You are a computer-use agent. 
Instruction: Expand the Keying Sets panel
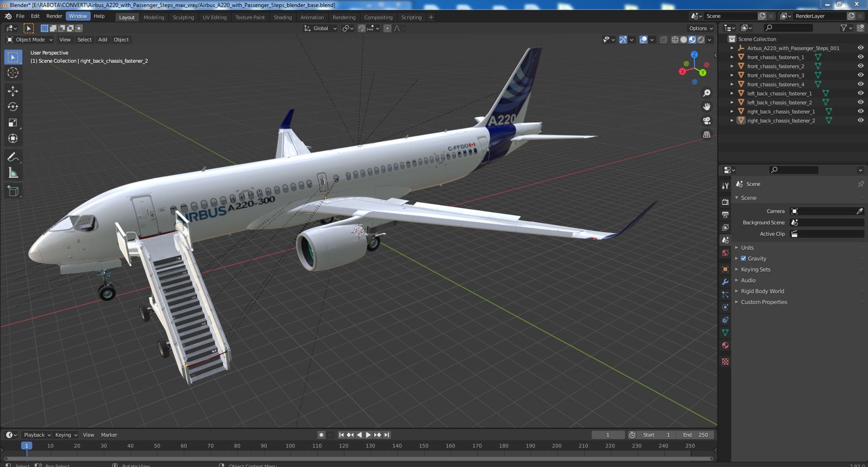click(755, 269)
